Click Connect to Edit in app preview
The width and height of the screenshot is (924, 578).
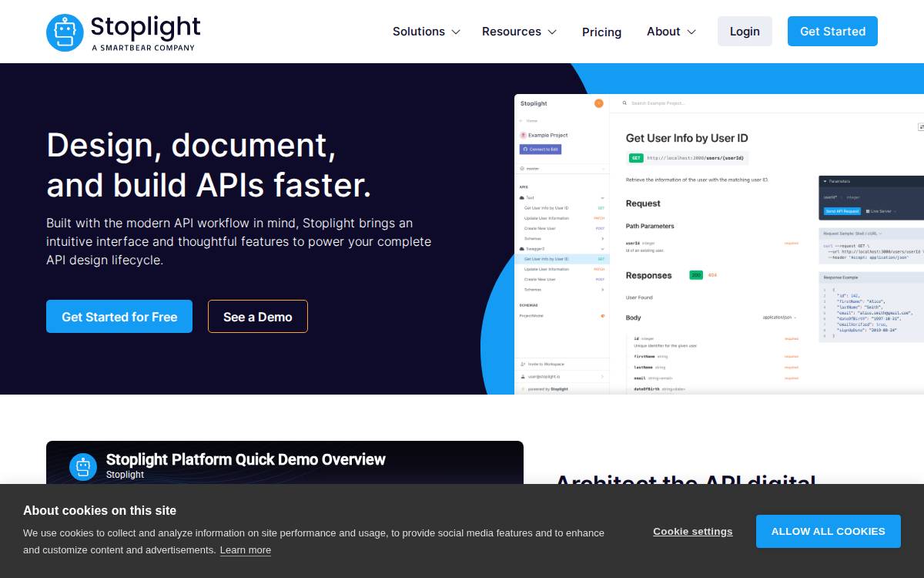[x=541, y=149]
